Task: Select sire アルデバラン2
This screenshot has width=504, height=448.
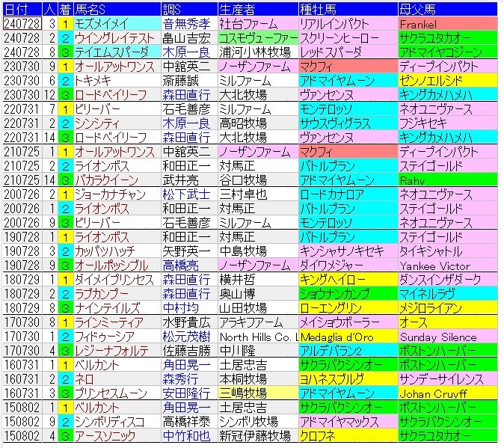Action: (348, 351)
